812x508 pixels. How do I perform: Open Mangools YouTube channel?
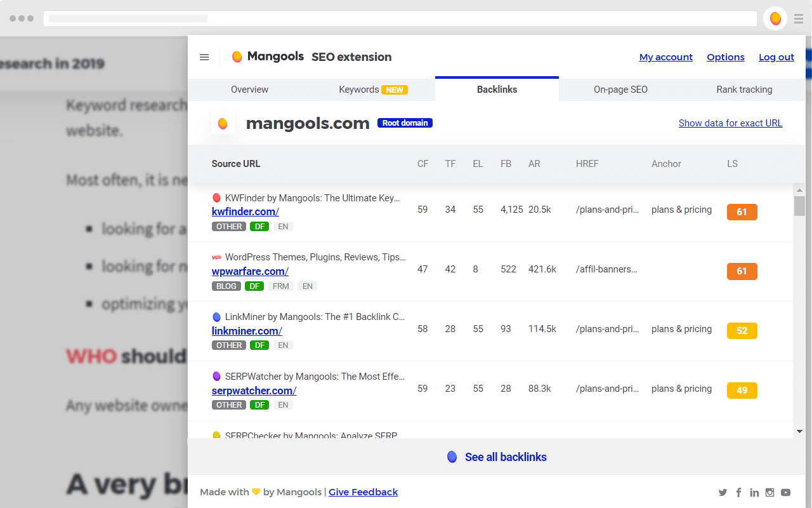785,492
